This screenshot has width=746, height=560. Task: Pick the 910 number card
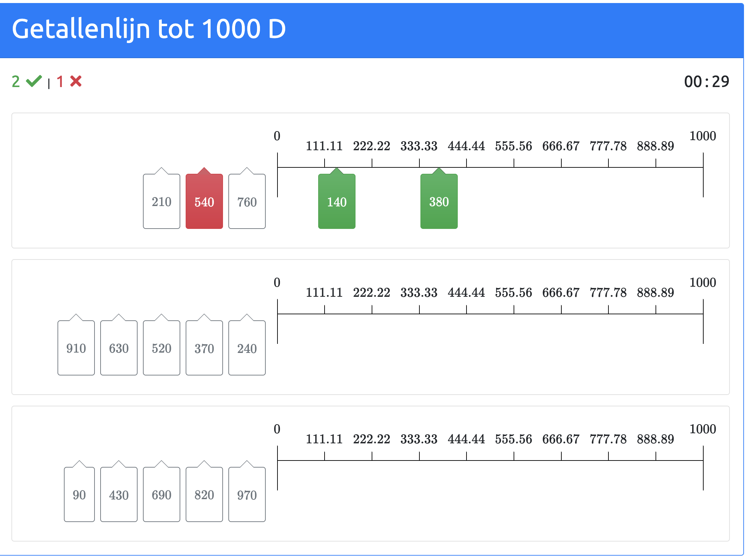pos(76,348)
